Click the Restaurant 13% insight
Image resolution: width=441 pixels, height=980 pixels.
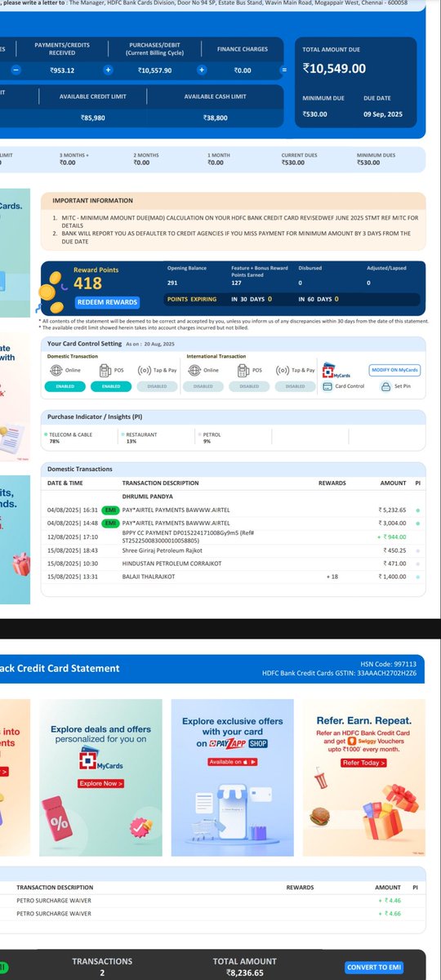[140, 438]
